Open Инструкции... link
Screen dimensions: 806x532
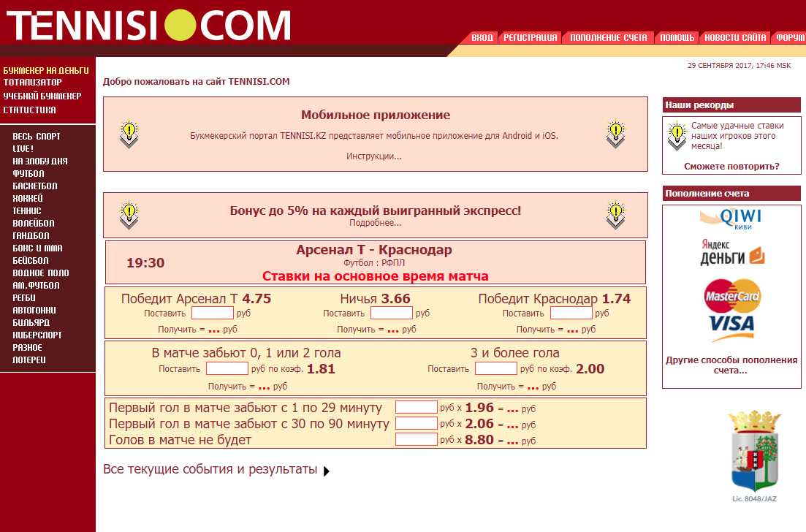point(374,156)
